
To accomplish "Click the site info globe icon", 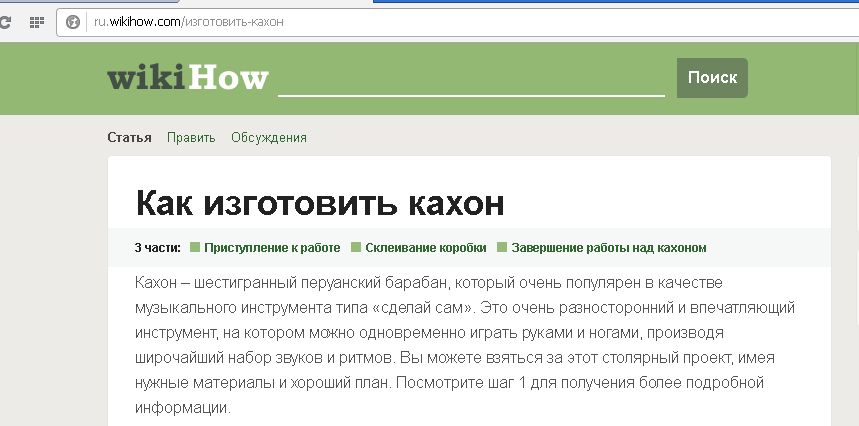I will coord(72,22).
